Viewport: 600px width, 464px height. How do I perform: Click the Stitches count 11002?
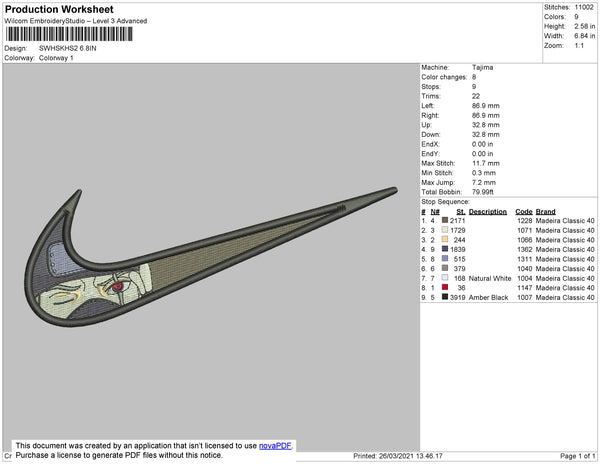584,7
